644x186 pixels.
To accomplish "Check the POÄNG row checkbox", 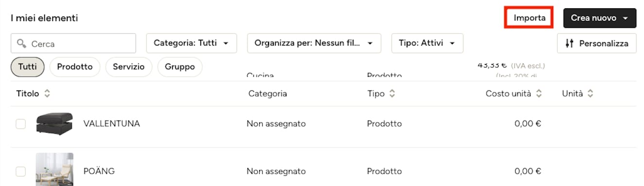I will 21,171.
